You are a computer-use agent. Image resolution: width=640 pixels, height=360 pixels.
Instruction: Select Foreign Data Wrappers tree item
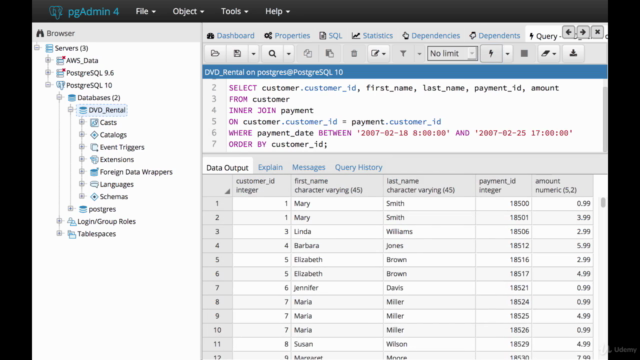coord(136,172)
